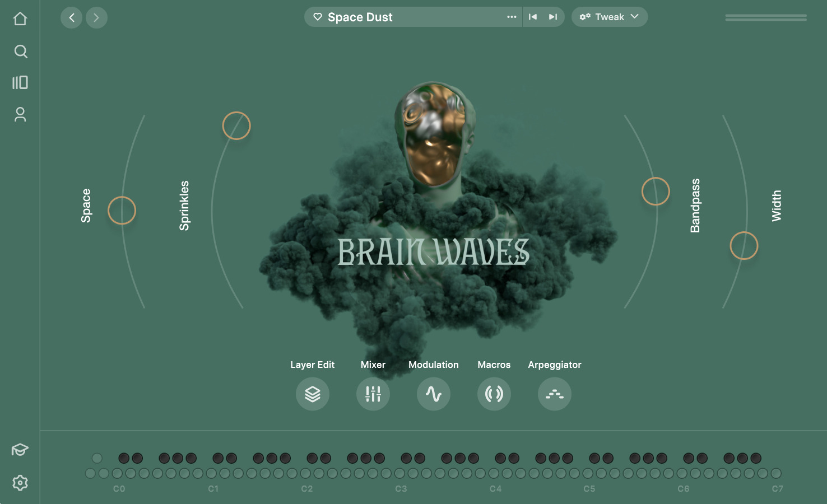Click the Sprinkles macro label
Image resolution: width=827 pixels, height=504 pixels.
click(x=184, y=206)
